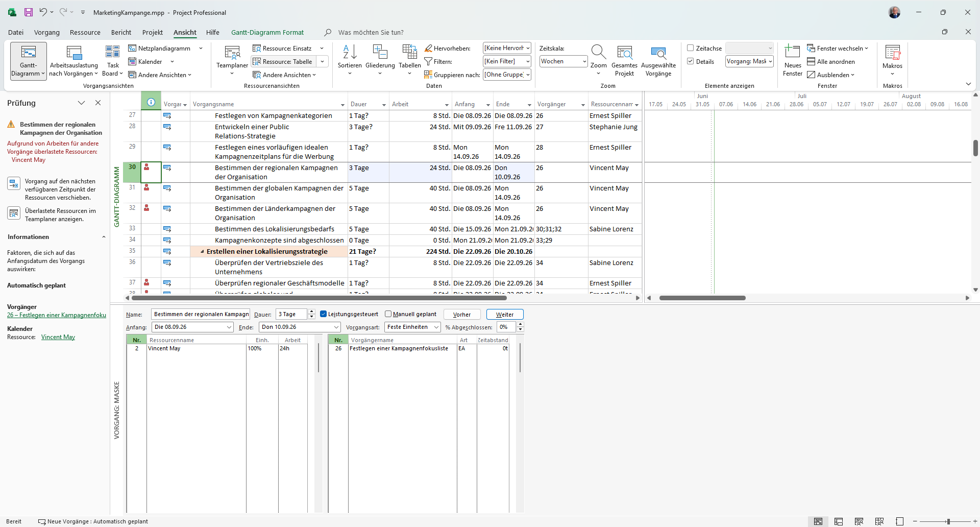Open the Teamplaner resource view
Viewport: 980px width, 527px height.
click(232, 61)
